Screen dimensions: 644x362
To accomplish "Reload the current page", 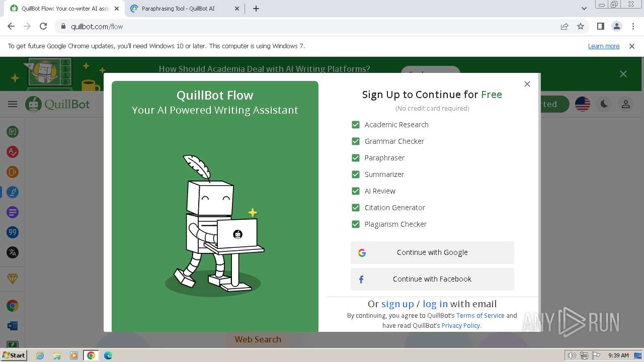I will pyautogui.click(x=43, y=27).
